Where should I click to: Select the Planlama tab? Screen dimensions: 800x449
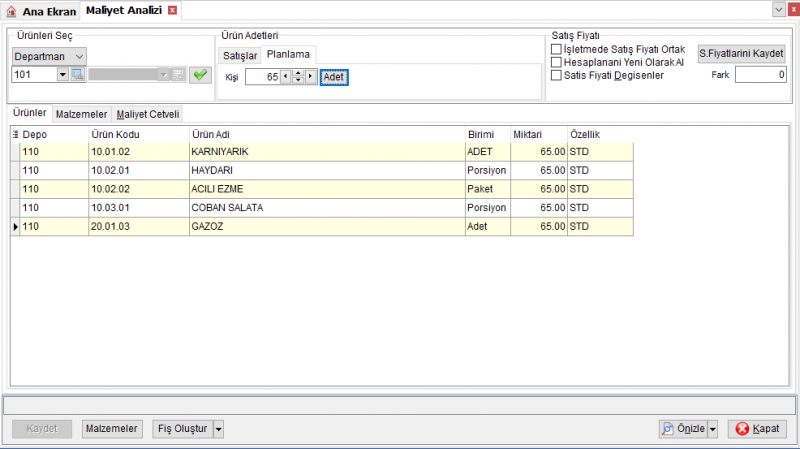coord(288,54)
